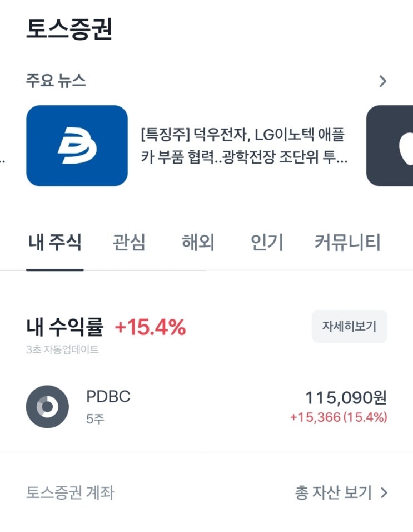Open the 인기 tab
Viewport: 413px width, 532px height.
tap(267, 243)
